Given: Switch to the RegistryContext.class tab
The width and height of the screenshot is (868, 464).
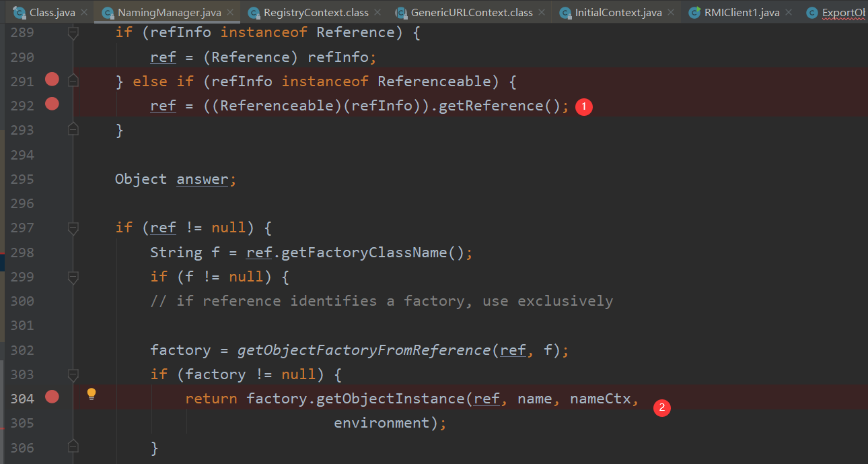Looking at the screenshot, I should [x=316, y=12].
